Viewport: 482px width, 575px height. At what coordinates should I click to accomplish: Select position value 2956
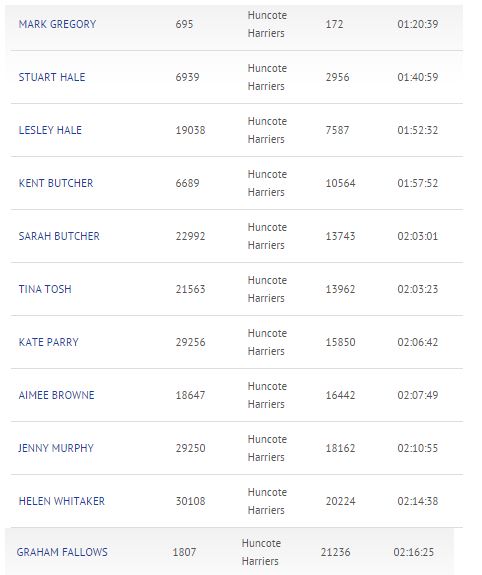pos(337,77)
